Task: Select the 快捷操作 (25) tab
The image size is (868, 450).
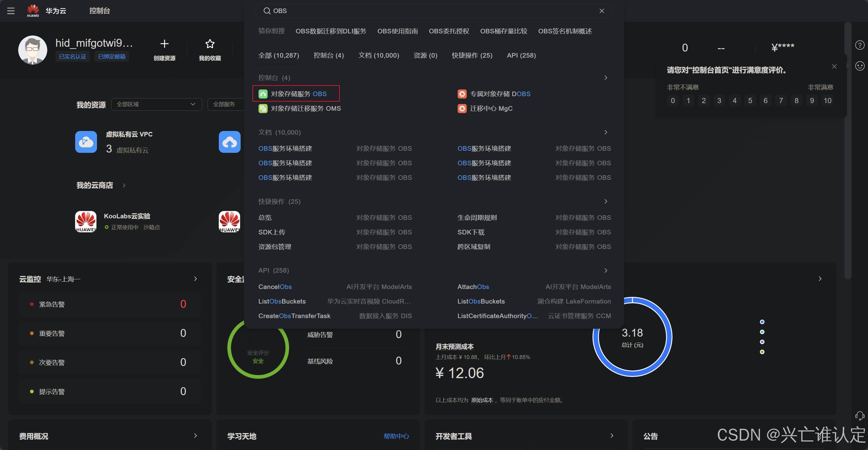Action: [472, 55]
